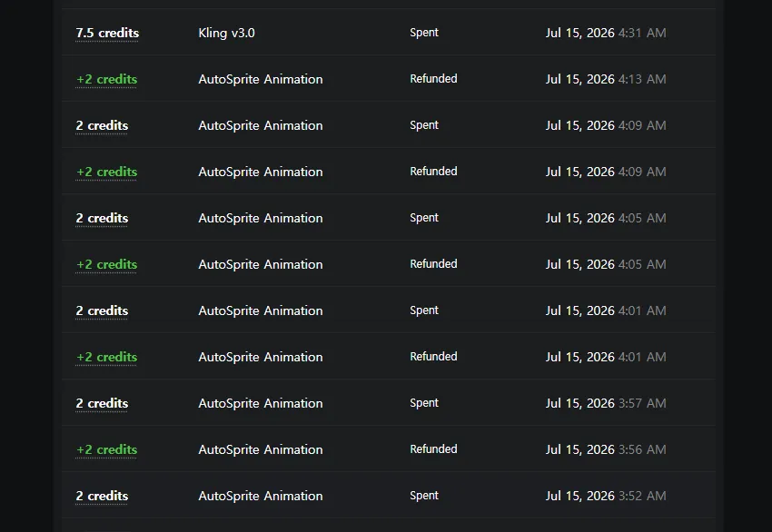The height and width of the screenshot is (532, 772).
Task: Click the date on the 4:09 AM Refunded row
Action: pos(606,172)
